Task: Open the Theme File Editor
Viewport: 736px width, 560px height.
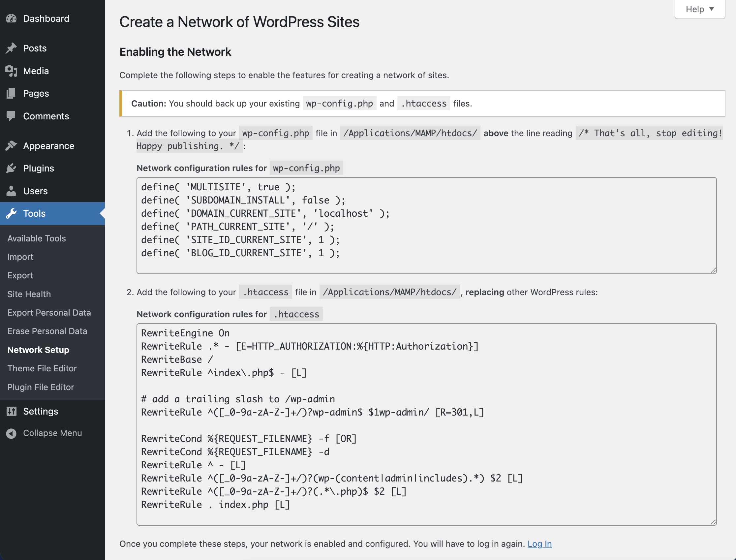Action: click(42, 368)
